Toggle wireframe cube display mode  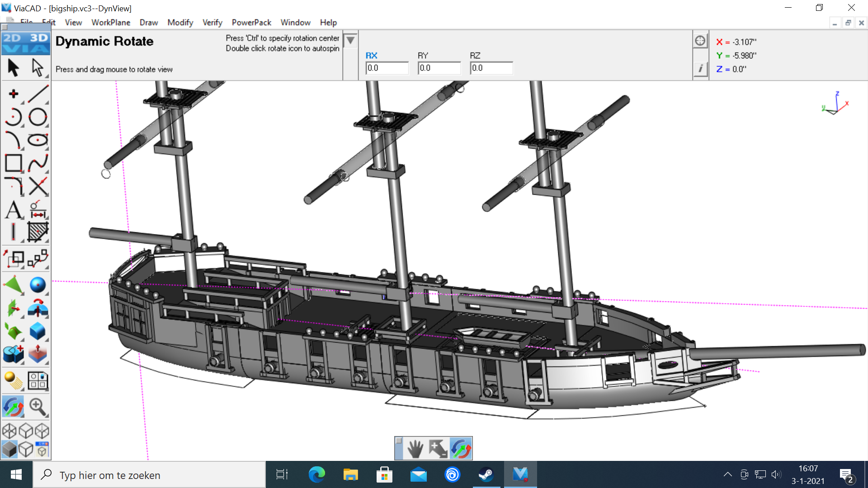[x=9, y=431]
